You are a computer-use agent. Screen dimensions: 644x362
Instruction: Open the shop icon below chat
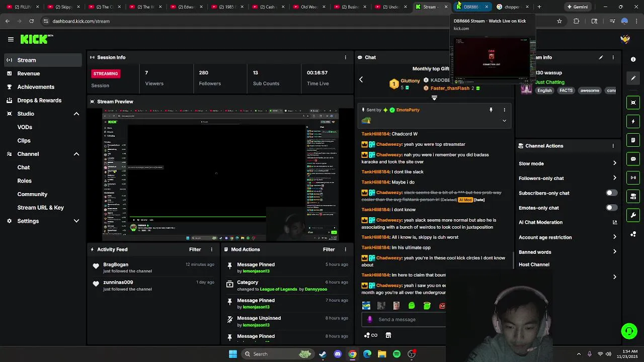(x=388, y=335)
